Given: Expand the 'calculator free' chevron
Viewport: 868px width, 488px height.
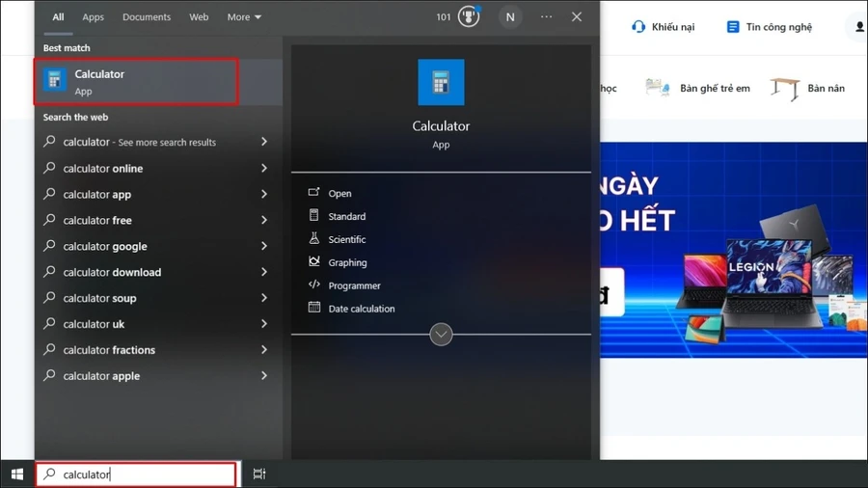Looking at the screenshot, I should (264, 220).
